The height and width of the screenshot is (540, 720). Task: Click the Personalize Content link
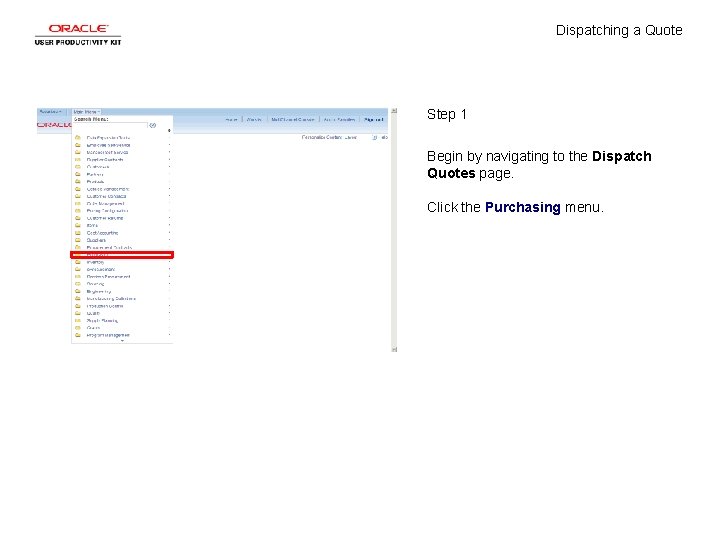(x=321, y=137)
